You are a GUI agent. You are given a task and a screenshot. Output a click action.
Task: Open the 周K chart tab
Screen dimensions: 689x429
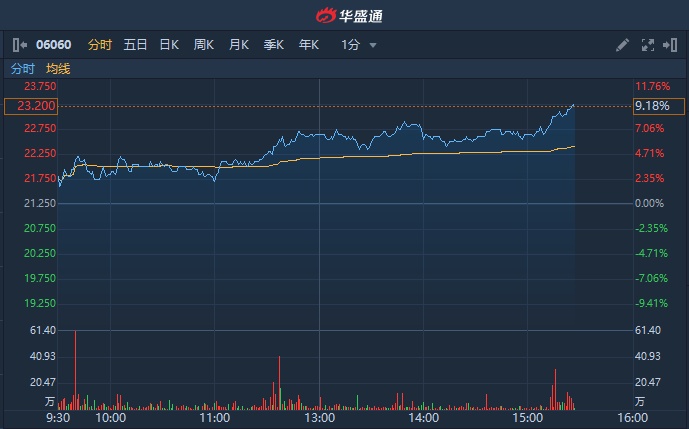pos(204,45)
